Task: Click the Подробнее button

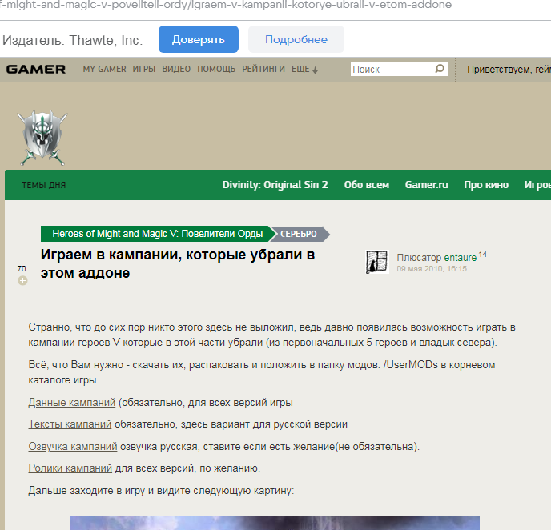Action: click(x=296, y=39)
